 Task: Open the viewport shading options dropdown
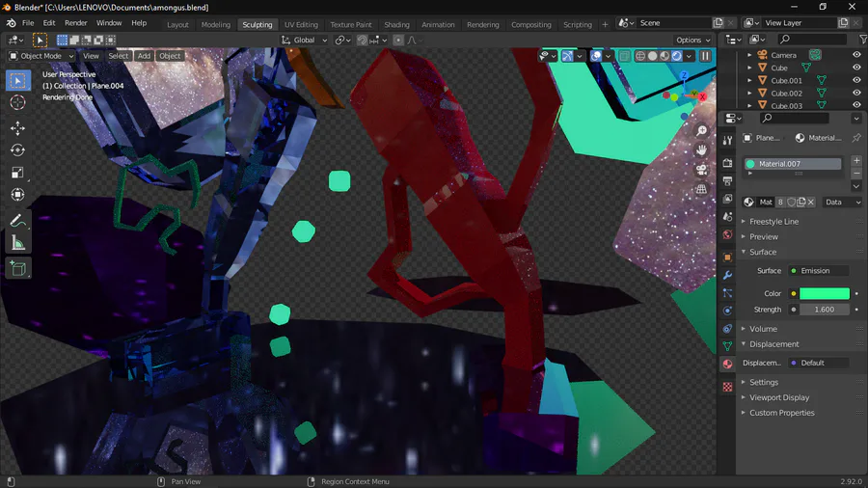point(689,56)
